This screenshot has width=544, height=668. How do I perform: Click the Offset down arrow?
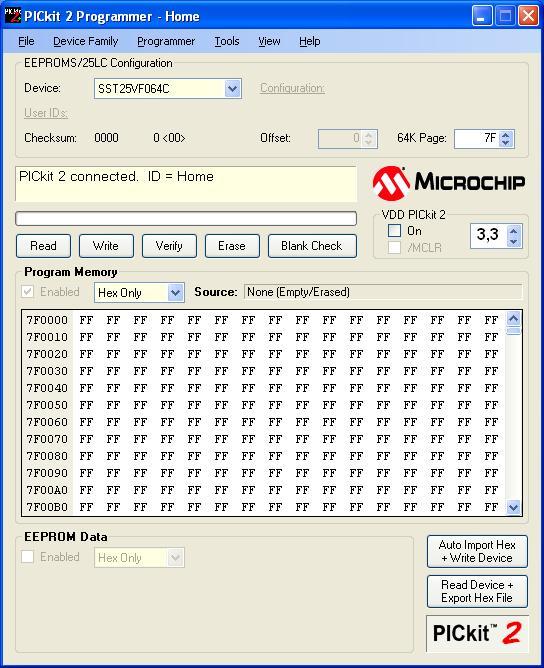369,143
